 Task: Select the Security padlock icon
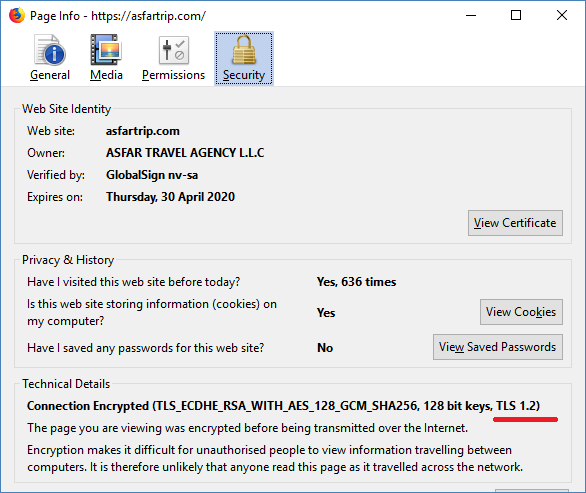tap(244, 50)
